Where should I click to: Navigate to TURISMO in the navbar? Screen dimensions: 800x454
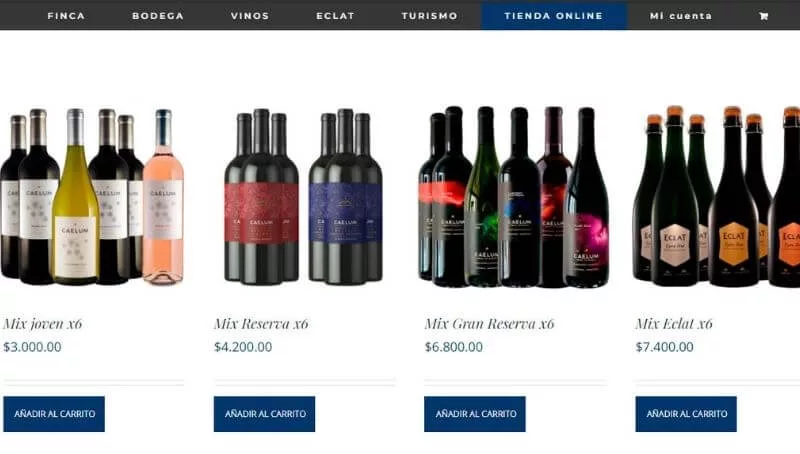click(x=430, y=16)
